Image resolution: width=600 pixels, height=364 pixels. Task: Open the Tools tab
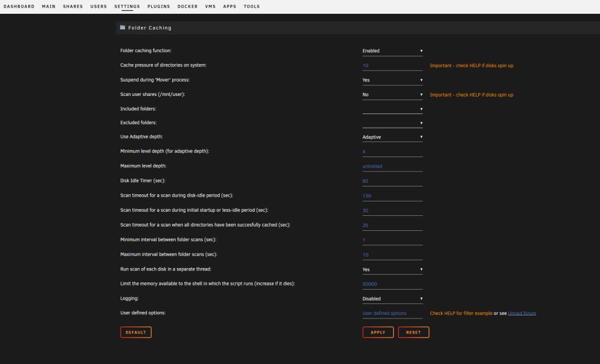point(252,7)
